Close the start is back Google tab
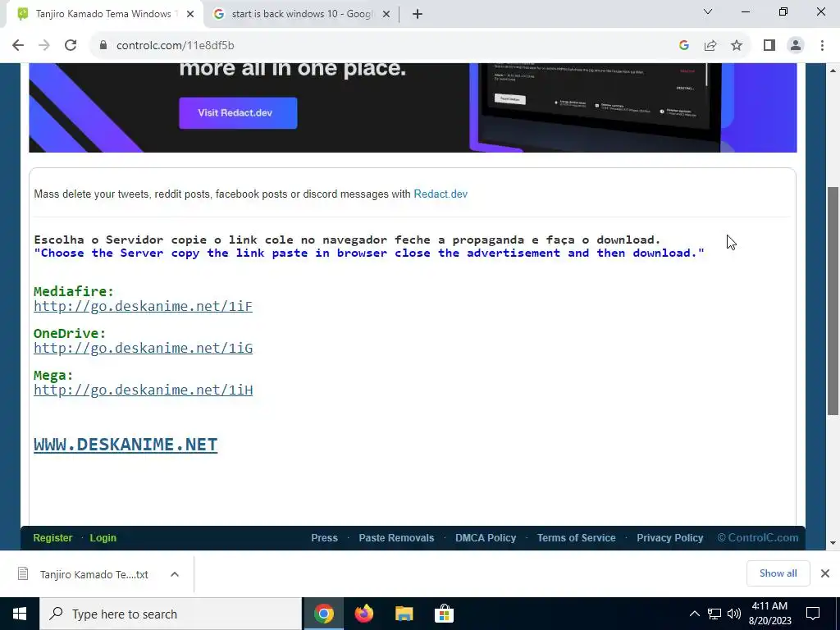The height and width of the screenshot is (630, 840). [386, 15]
